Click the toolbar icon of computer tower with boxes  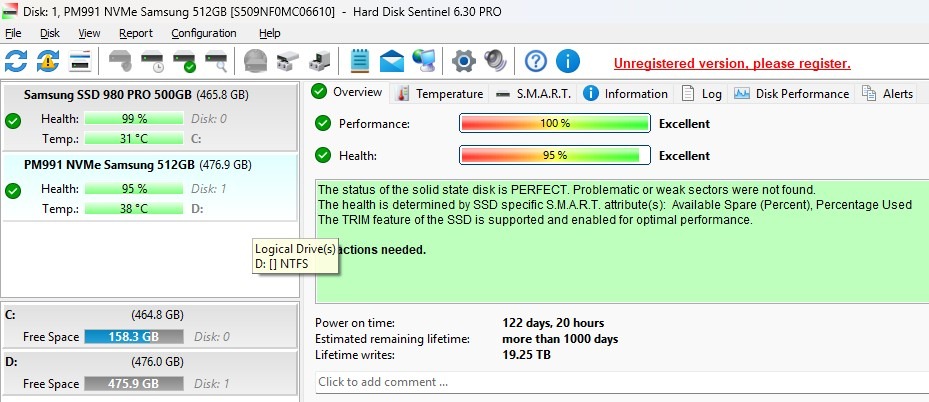coord(320,61)
